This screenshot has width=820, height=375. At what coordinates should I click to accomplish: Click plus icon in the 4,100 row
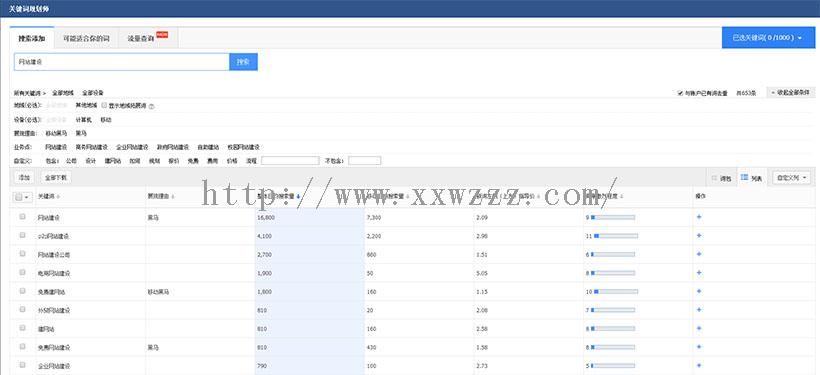tap(699, 236)
